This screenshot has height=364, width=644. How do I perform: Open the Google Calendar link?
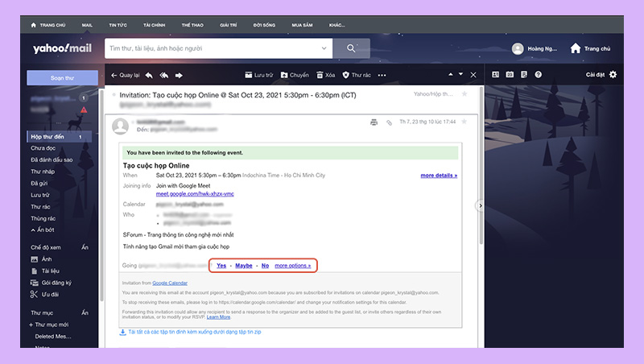tap(170, 283)
